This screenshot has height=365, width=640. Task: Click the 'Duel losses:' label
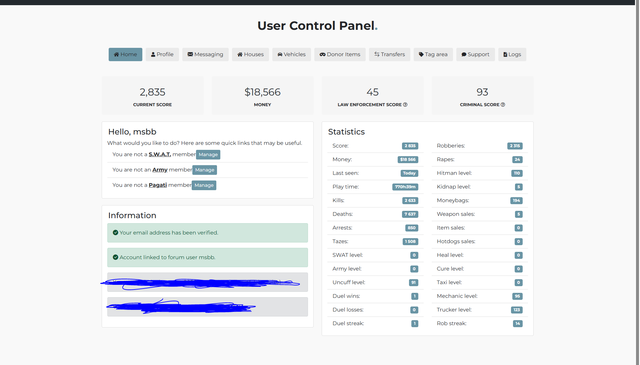pyautogui.click(x=348, y=309)
